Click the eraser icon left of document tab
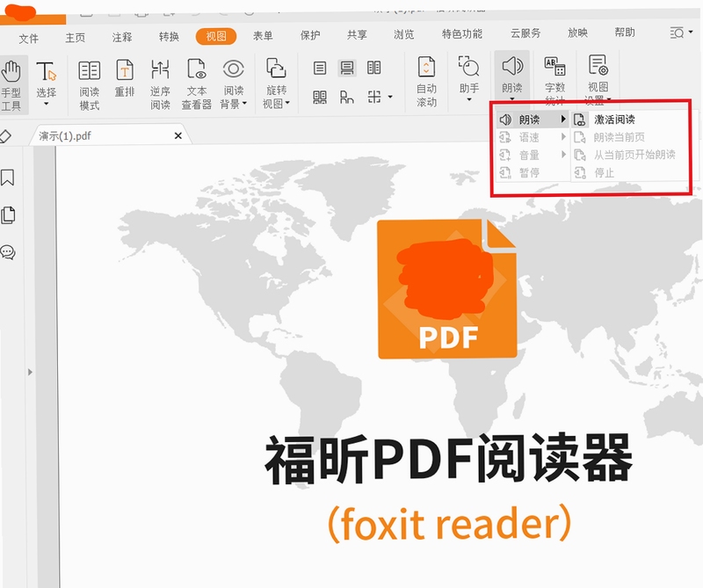This screenshot has height=588, width=703. [5, 136]
